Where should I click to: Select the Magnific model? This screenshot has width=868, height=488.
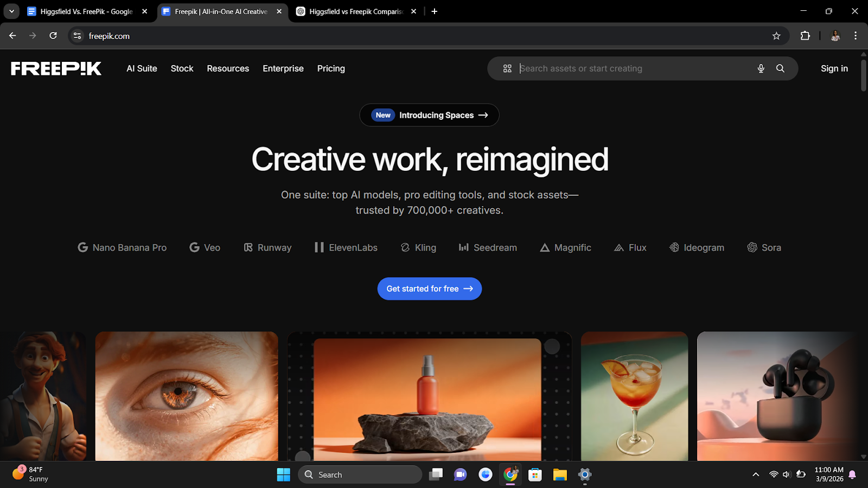[x=565, y=247]
